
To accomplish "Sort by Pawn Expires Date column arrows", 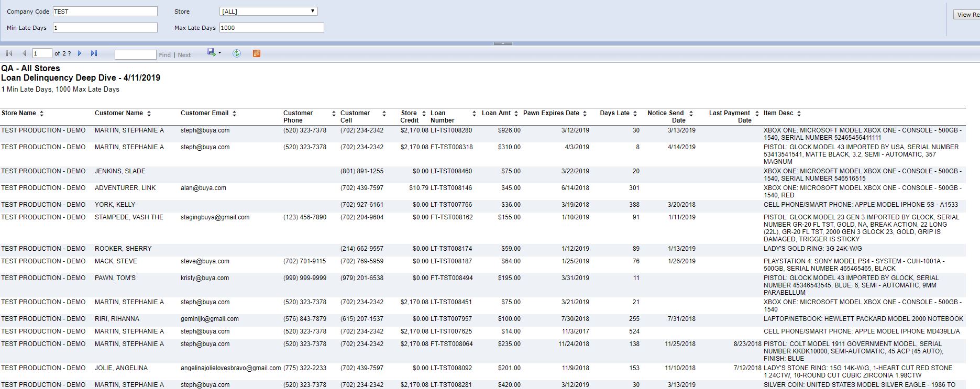I will pyautogui.click(x=585, y=114).
